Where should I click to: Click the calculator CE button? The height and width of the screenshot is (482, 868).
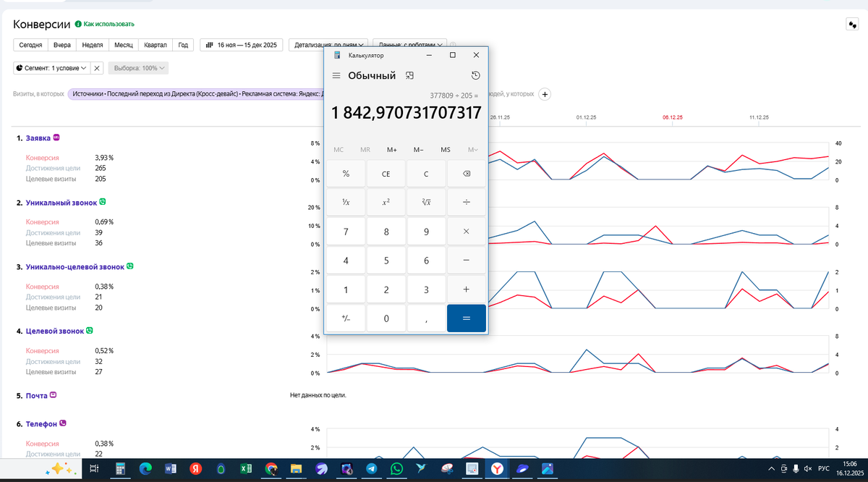tap(386, 174)
